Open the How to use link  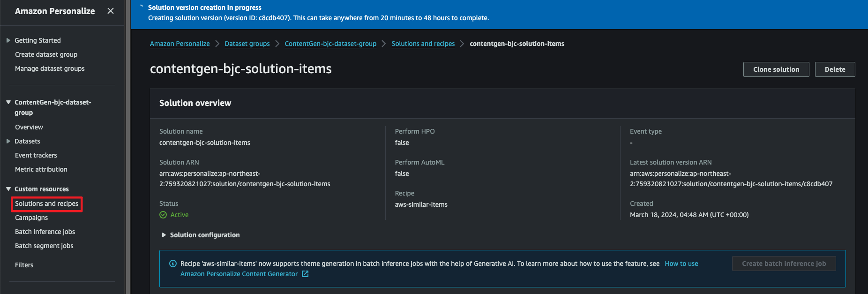681,264
